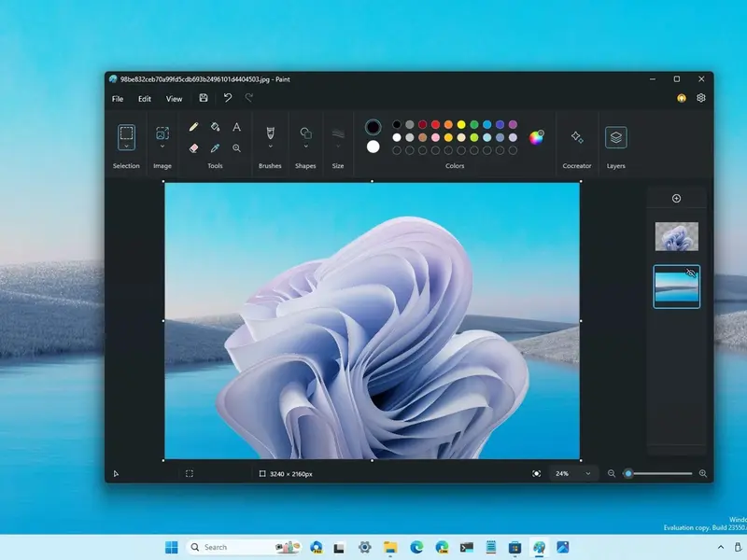The height and width of the screenshot is (560, 747).
Task: Expand the Selection options dropdown
Action: pyautogui.click(x=126, y=147)
